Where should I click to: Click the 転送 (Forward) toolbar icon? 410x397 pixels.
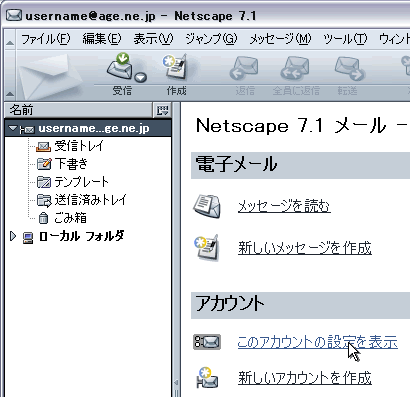point(349,68)
